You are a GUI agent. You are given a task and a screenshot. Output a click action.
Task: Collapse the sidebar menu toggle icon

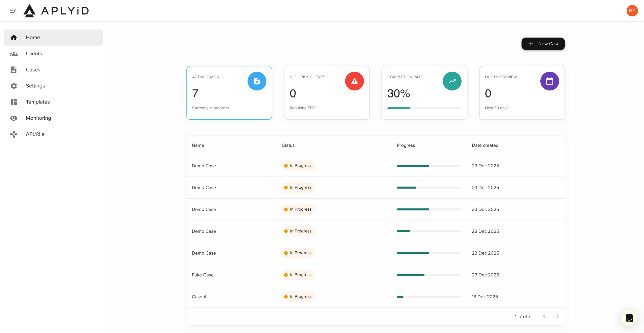click(13, 11)
